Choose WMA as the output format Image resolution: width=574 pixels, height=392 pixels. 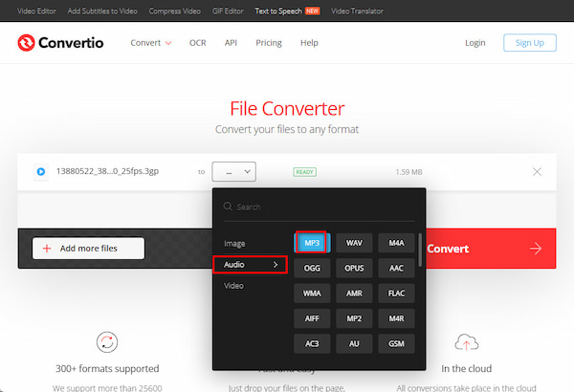(312, 294)
